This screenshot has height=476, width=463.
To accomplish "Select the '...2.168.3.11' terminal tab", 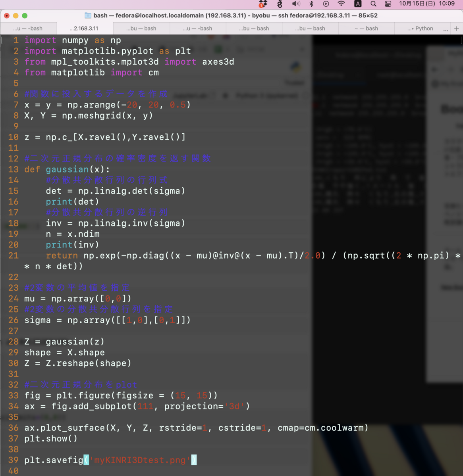I will pos(83,28).
